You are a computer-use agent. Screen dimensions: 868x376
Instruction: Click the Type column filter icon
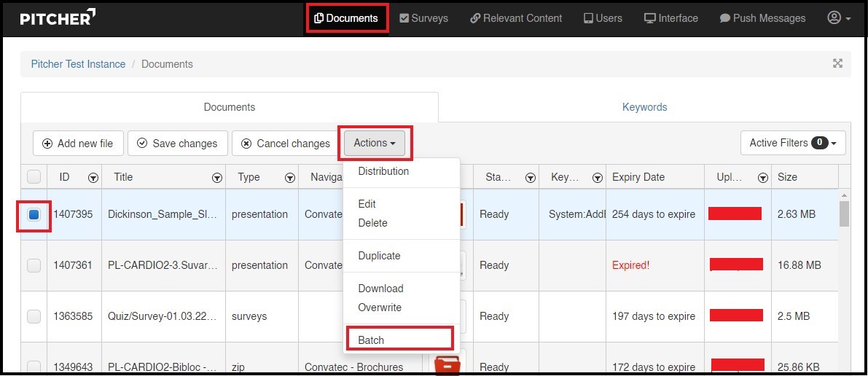coord(290,178)
